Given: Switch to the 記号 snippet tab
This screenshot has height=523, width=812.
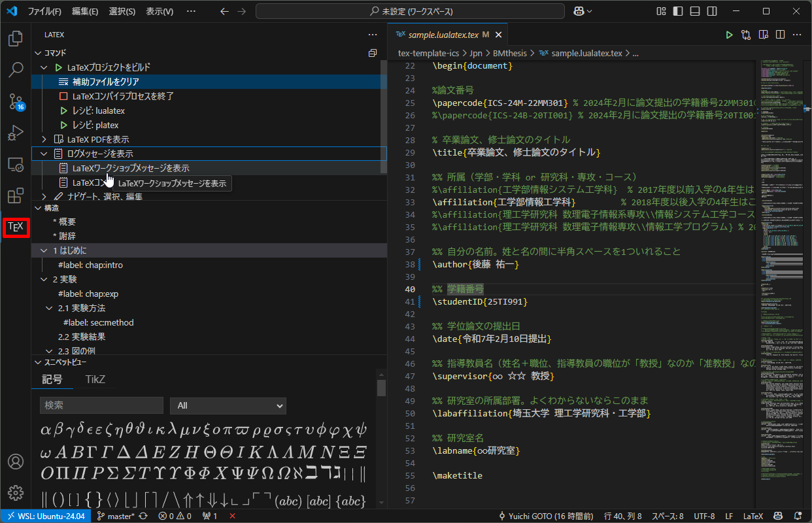Looking at the screenshot, I should tap(52, 379).
